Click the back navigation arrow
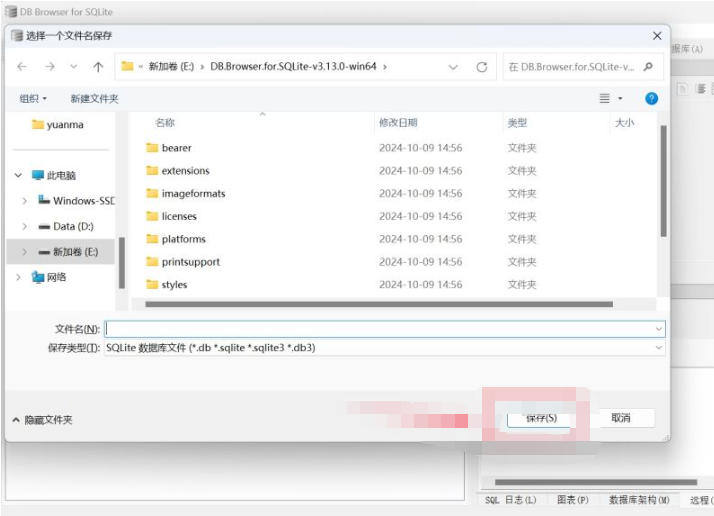714x516 pixels. click(x=22, y=67)
